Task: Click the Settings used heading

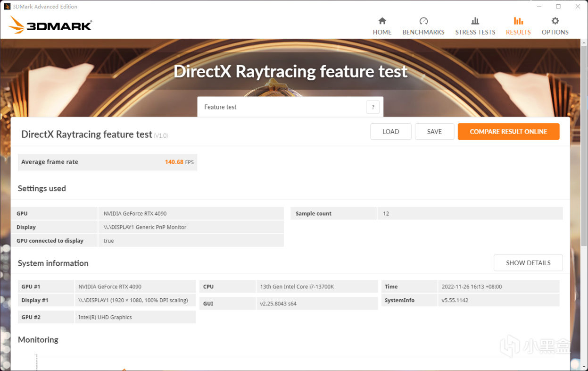Action: [42, 188]
